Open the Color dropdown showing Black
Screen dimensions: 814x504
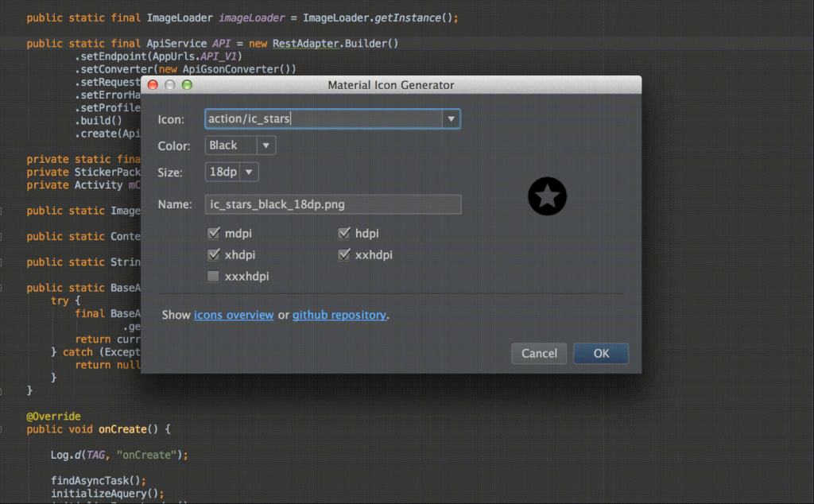[x=266, y=145]
